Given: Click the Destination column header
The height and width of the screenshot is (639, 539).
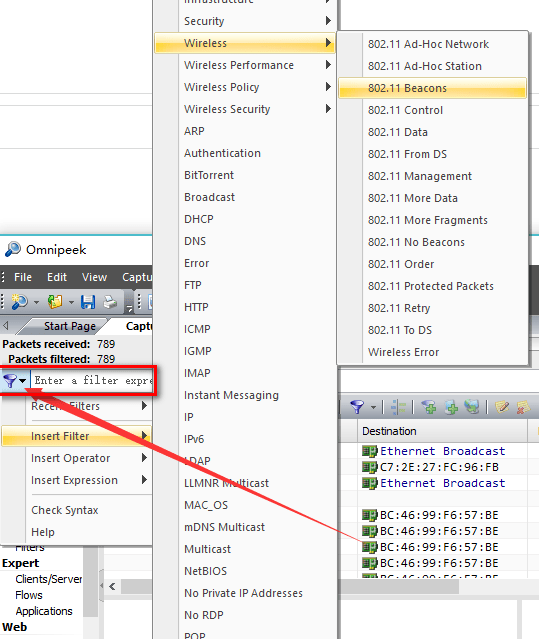Looking at the screenshot, I should [x=442, y=431].
